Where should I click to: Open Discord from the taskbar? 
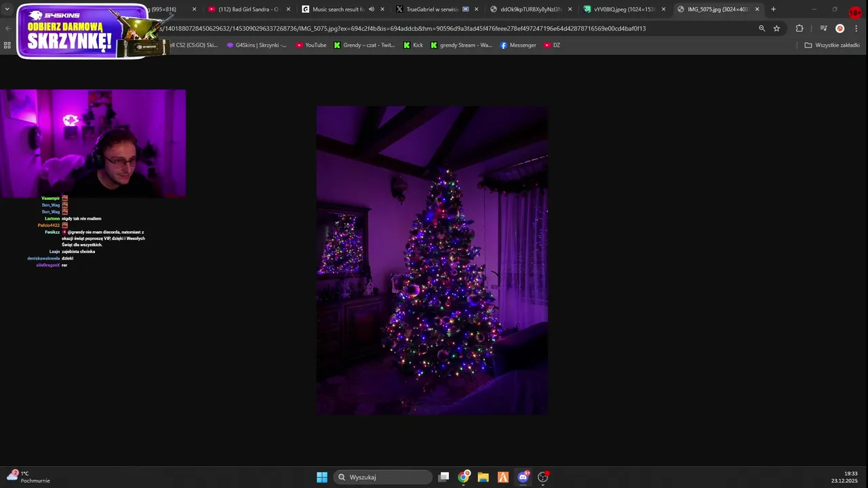(523, 477)
